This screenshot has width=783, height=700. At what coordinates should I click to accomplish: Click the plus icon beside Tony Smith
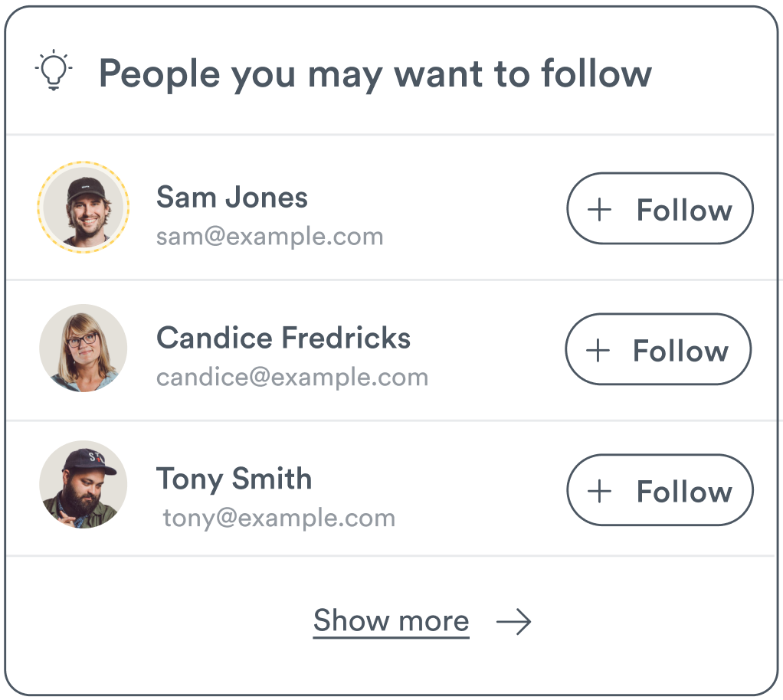tap(599, 491)
